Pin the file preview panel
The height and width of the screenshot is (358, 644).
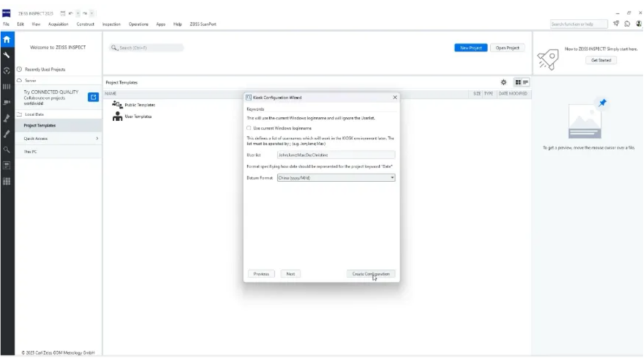602,103
